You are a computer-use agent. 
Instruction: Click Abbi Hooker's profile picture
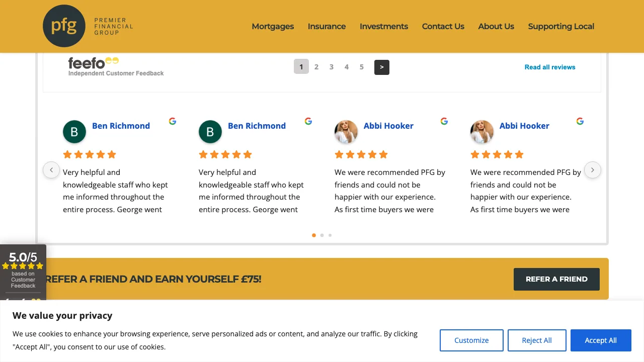click(x=346, y=132)
